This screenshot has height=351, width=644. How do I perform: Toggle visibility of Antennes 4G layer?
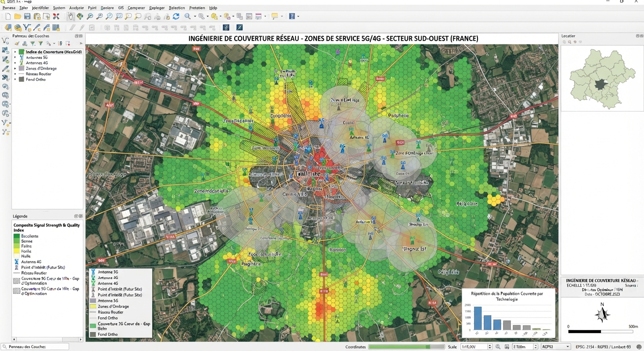[21, 63]
